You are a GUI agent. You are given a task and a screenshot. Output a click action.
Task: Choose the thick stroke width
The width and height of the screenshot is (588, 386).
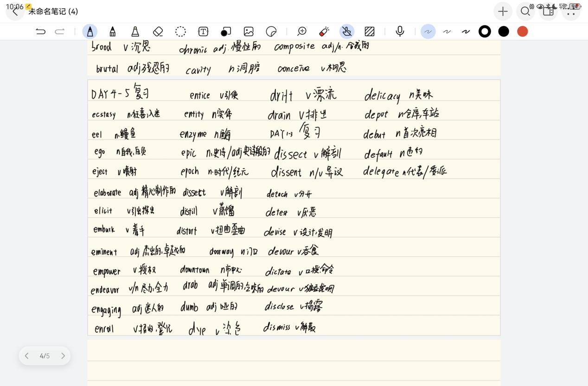[x=466, y=32]
